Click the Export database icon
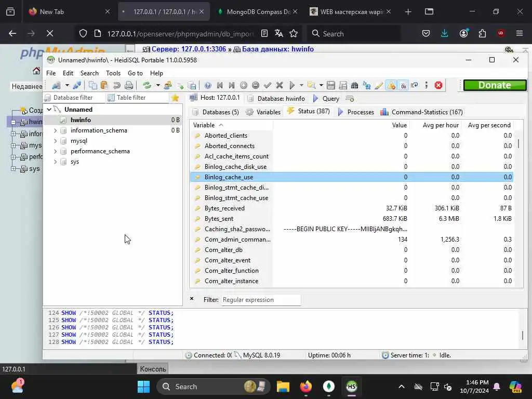This screenshot has height=399, width=532. (x=192, y=85)
